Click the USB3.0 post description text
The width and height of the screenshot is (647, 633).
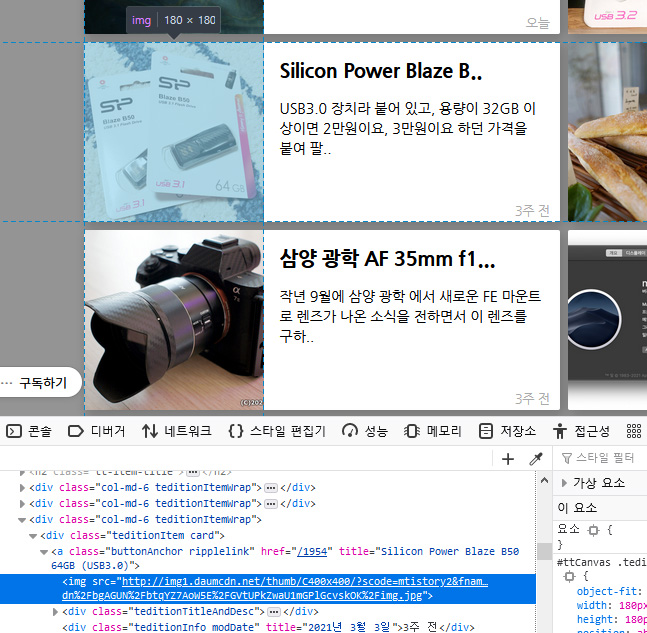tap(408, 128)
